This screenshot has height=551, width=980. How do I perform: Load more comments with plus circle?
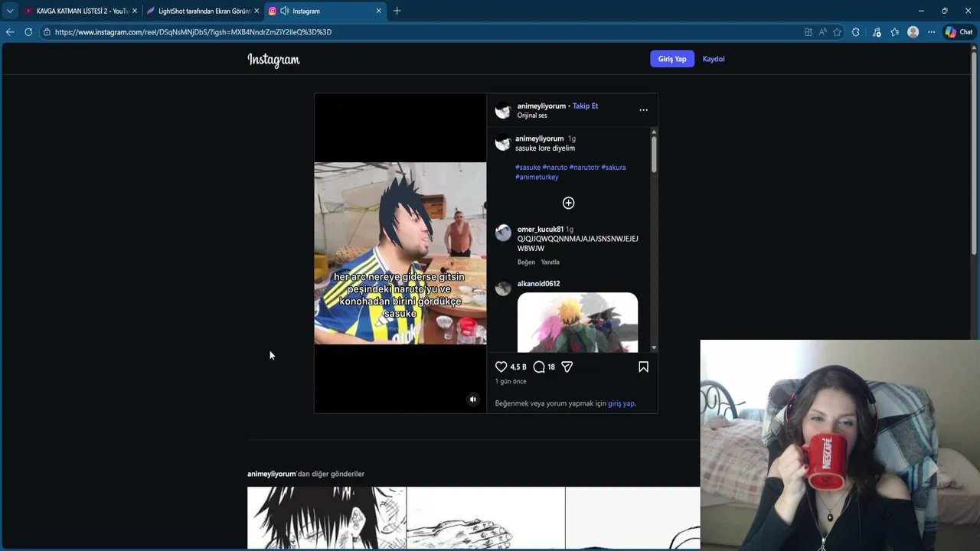(568, 203)
